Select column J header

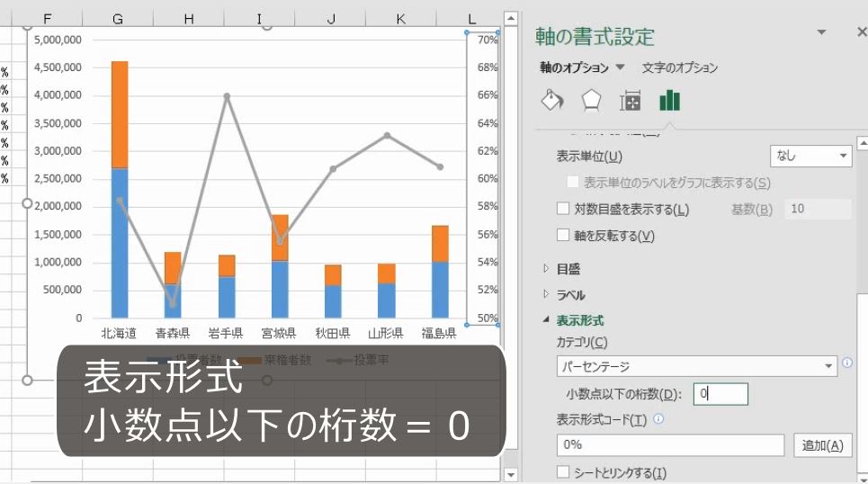click(x=330, y=20)
